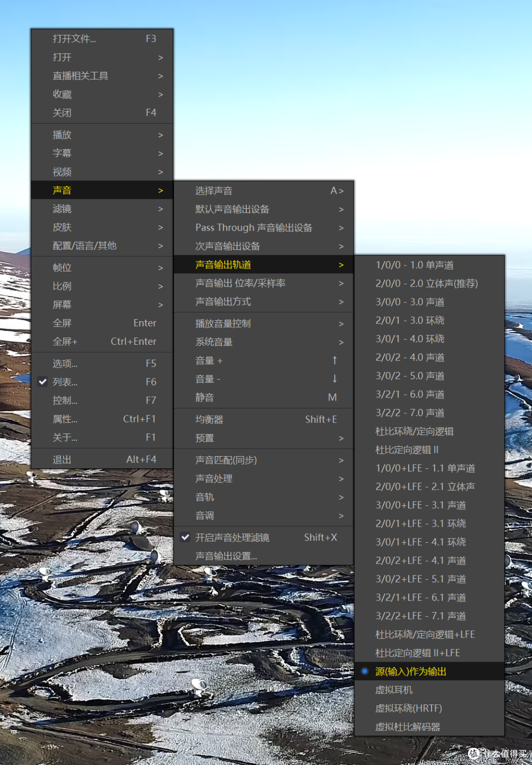
Task: Select 3/2/2+LFE - 7.1 声道
Action: pyautogui.click(x=430, y=616)
